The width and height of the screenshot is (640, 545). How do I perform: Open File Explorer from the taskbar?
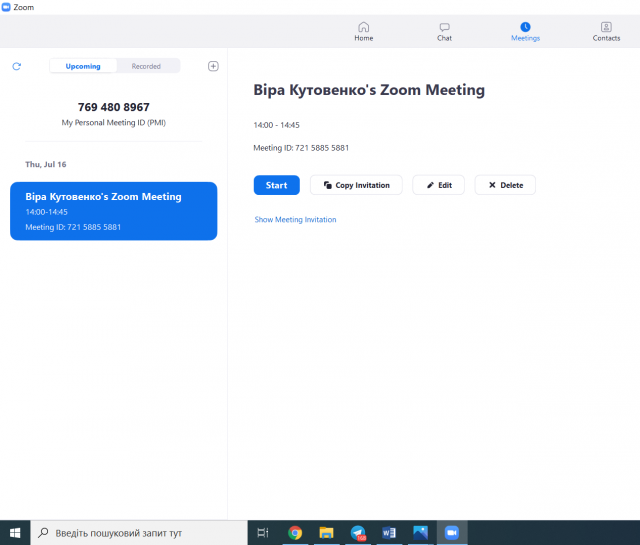tap(326, 532)
